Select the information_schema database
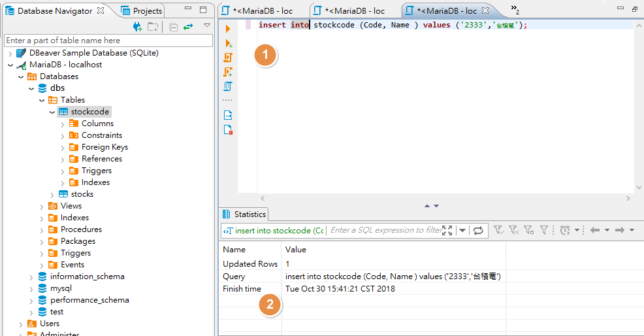 82,277
